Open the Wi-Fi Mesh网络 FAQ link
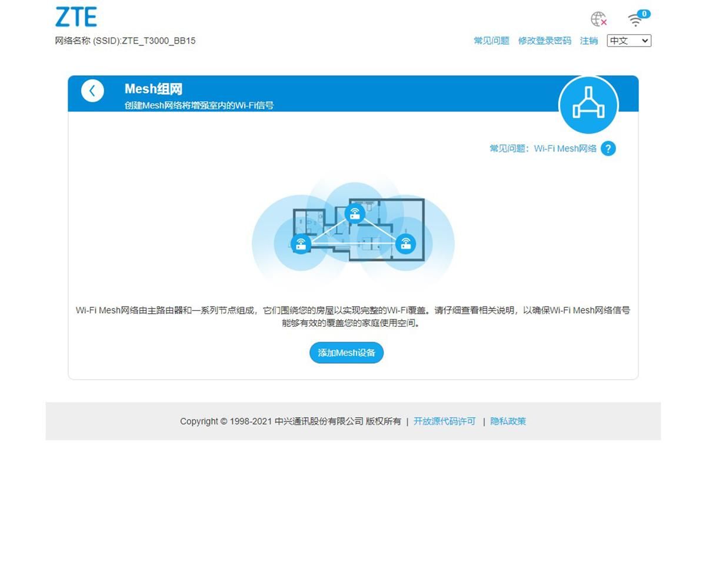706x588 pixels. point(543,148)
